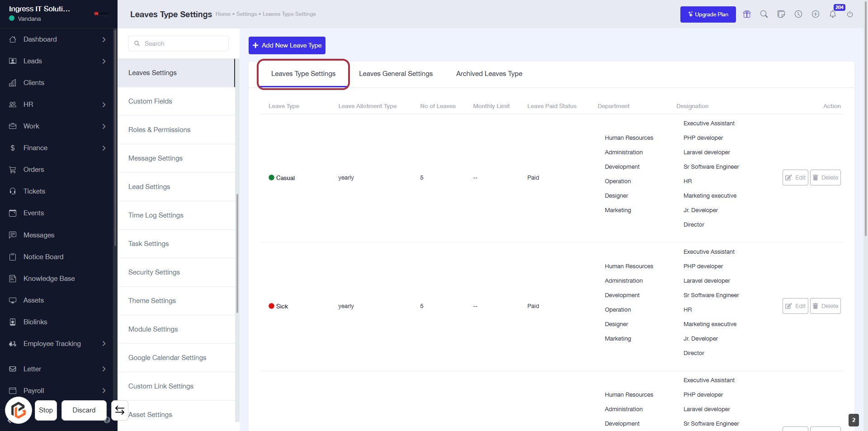Screen dimensions: 868x431
Task: Click Add New Leave Type button
Action: tap(287, 45)
